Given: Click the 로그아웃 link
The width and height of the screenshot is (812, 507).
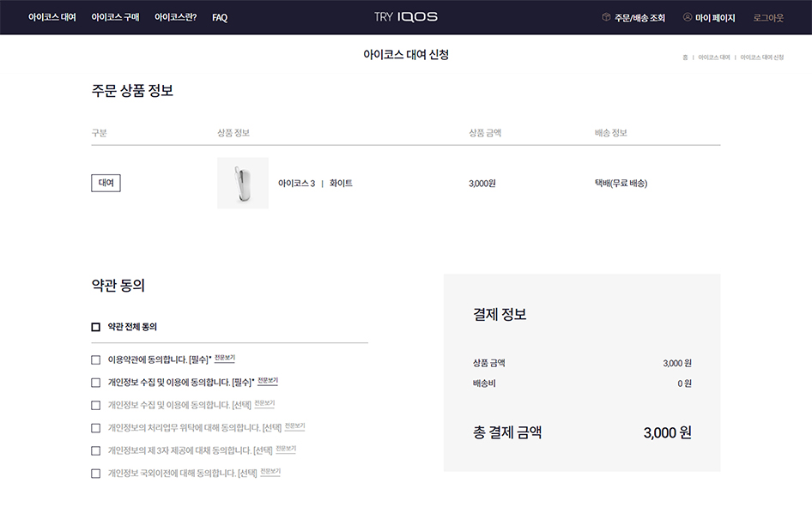Looking at the screenshot, I should 768,18.
